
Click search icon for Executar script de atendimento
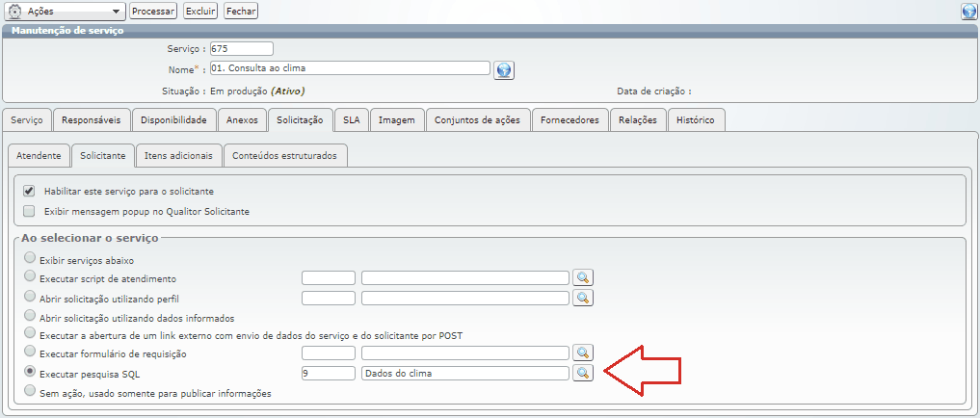[x=582, y=277]
